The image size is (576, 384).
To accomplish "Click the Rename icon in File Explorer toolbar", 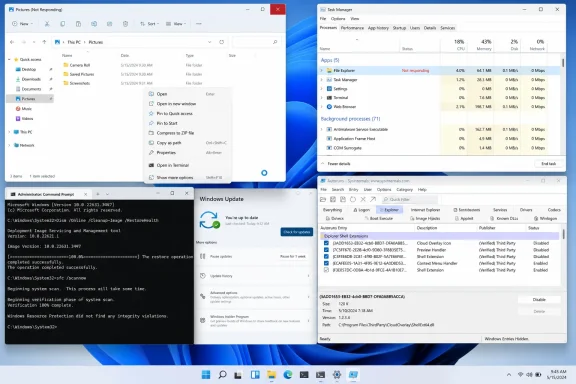I will point(94,24).
